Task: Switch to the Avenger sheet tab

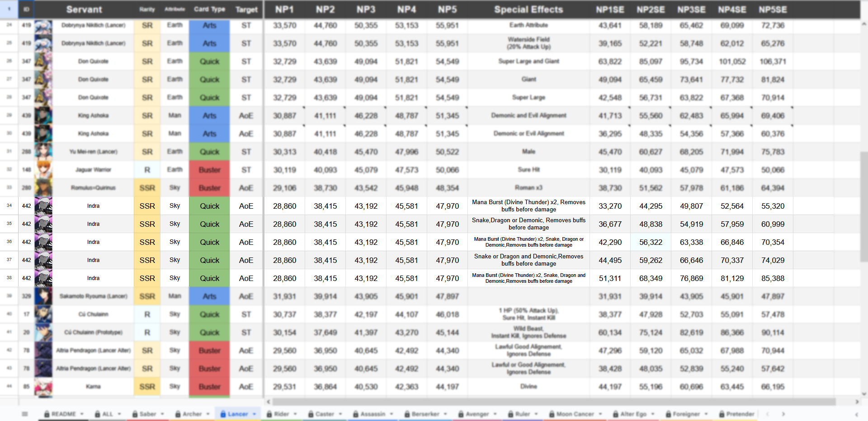Action: click(477, 414)
